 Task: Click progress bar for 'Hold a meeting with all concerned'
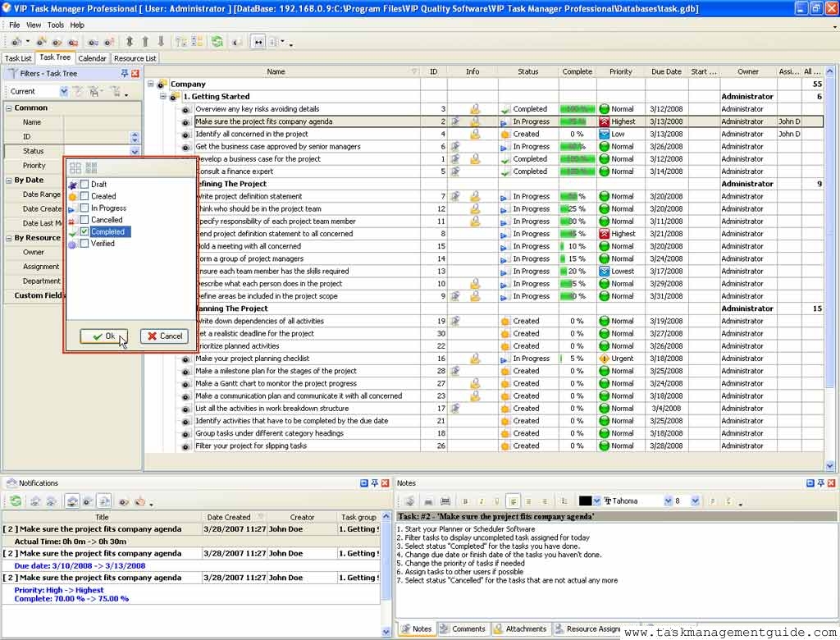click(x=577, y=247)
